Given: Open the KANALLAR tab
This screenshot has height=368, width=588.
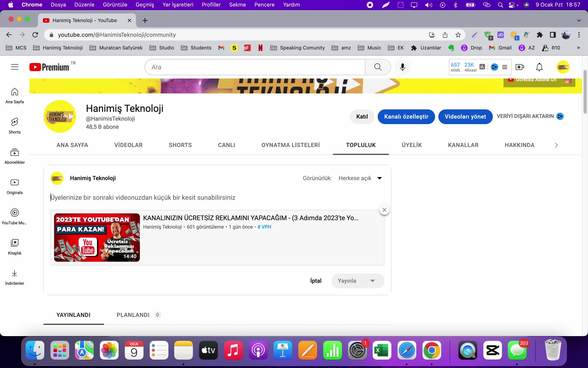Looking at the screenshot, I should pos(463,145).
